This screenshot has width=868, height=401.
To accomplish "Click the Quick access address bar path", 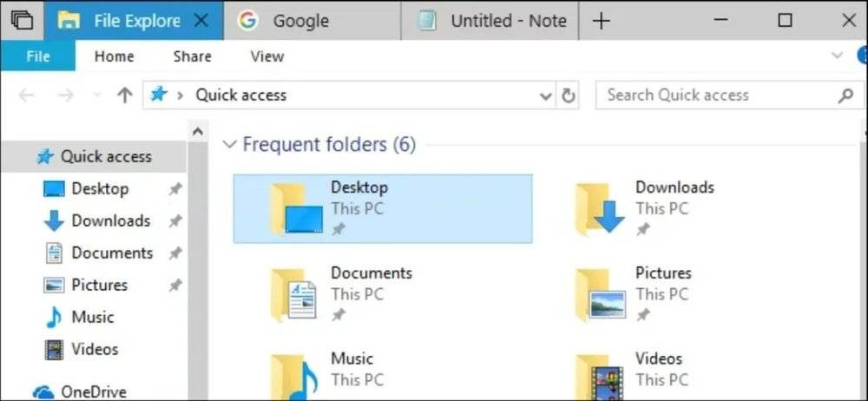I will pyautogui.click(x=240, y=95).
